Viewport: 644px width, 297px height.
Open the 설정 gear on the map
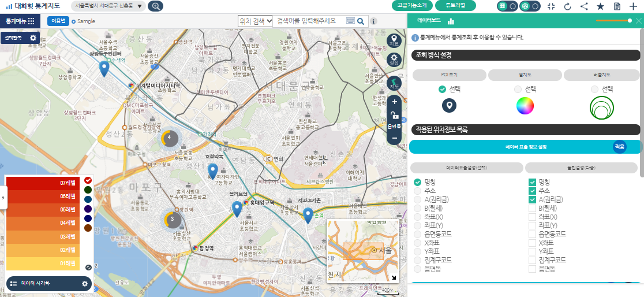(394, 60)
